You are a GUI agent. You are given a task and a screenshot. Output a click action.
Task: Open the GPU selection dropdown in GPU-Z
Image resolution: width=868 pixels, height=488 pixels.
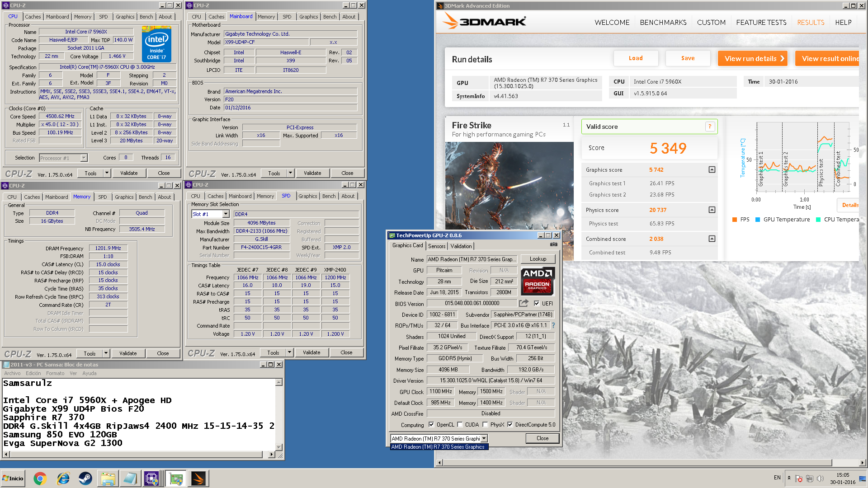[484, 438]
